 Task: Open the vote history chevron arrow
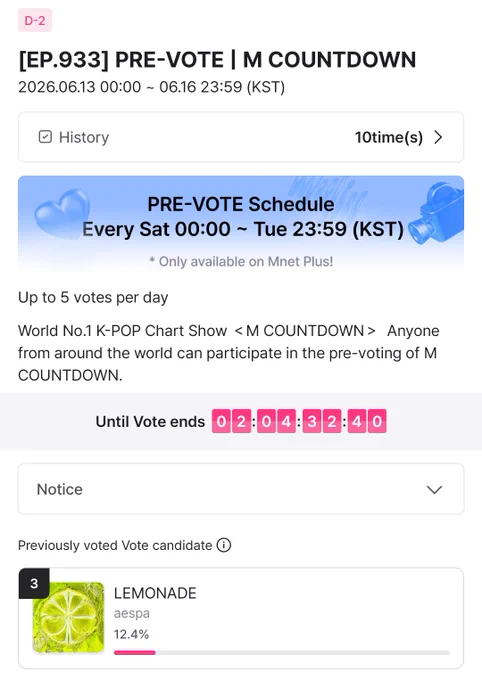point(439,137)
